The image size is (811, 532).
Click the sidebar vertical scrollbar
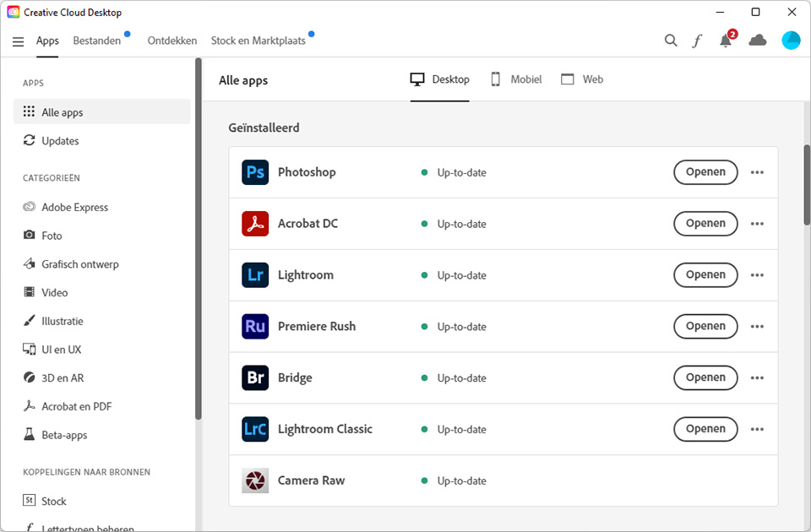point(198,238)
